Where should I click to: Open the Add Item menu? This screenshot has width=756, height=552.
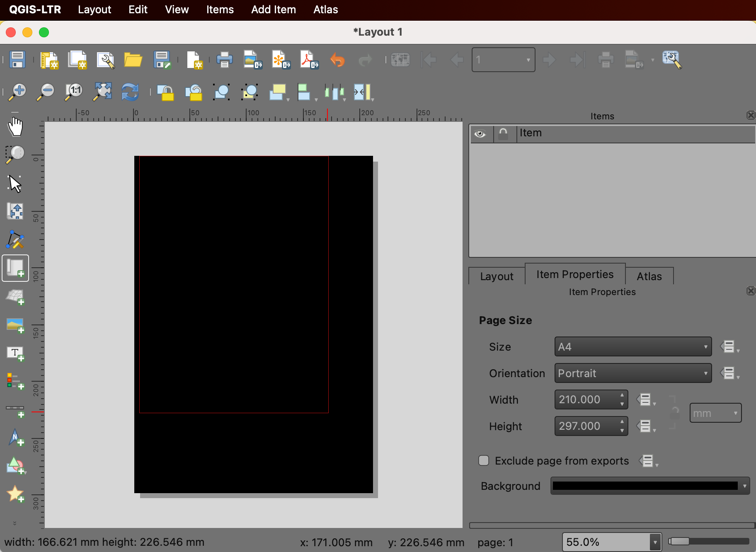coord(273,10)
